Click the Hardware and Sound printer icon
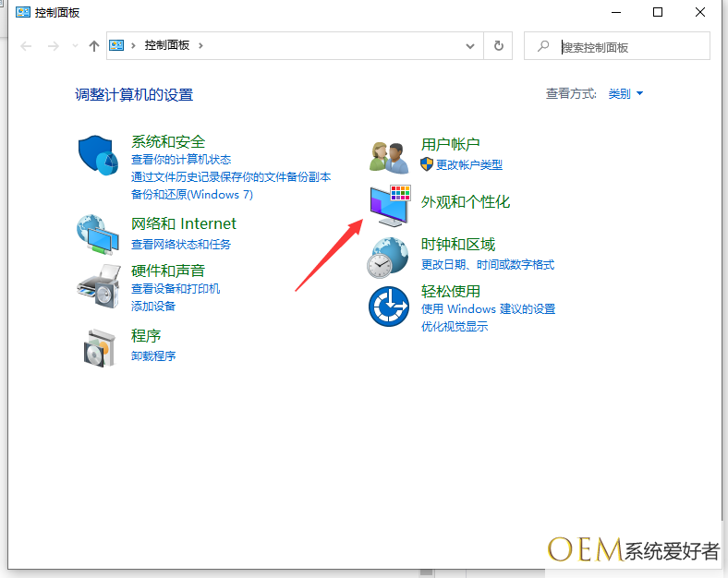The height and width of the screenshot is (578, 728). [x=98, y=285]
